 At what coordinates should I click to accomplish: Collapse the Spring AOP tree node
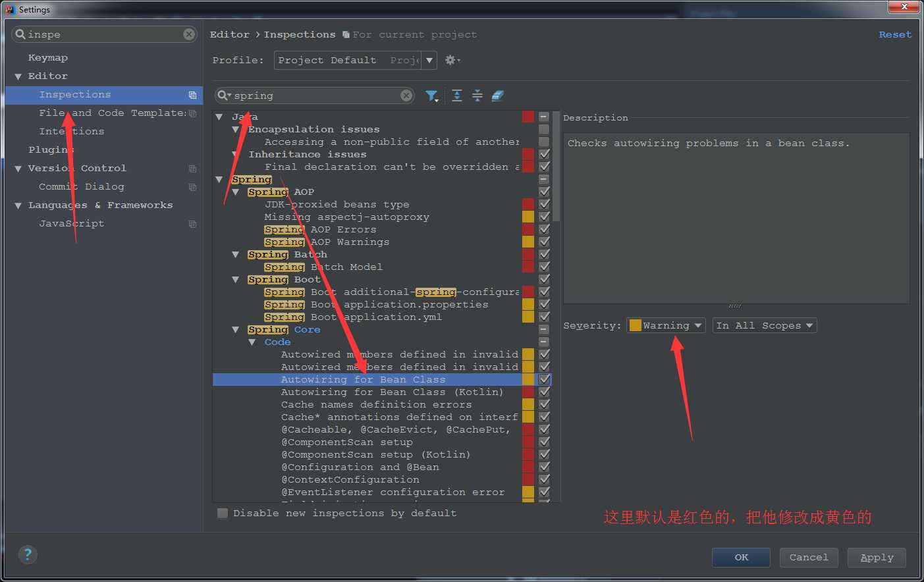click(236, 192)
